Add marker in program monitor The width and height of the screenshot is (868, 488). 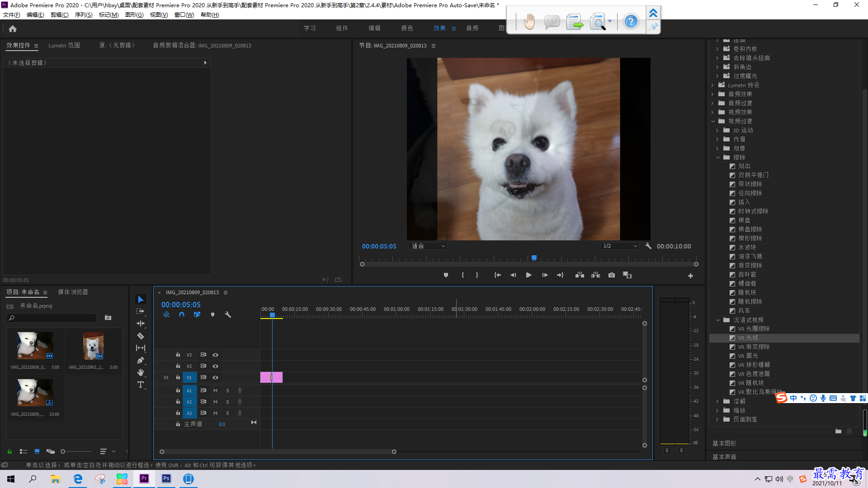point(446,275)
